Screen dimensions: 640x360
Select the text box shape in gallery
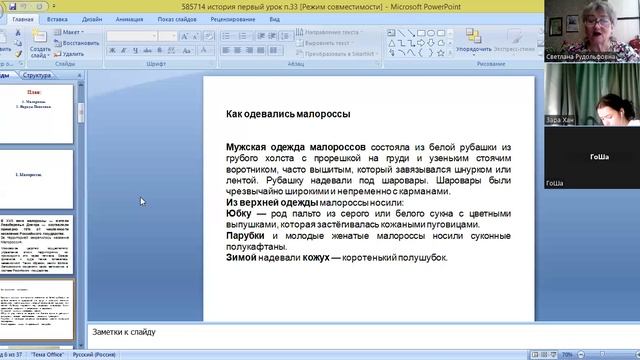tap(391, 33)
